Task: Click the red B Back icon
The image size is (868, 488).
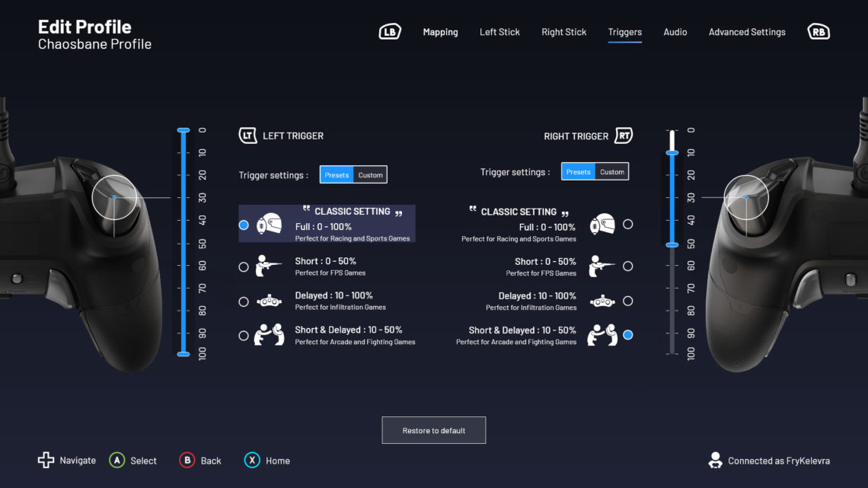Action: (x=187, y=460)
